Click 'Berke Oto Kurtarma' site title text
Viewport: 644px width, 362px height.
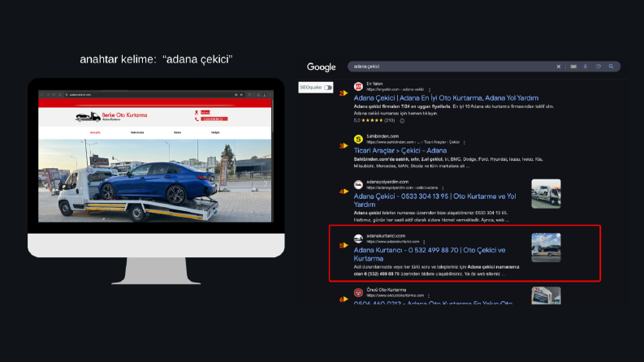tap(124, 115)
